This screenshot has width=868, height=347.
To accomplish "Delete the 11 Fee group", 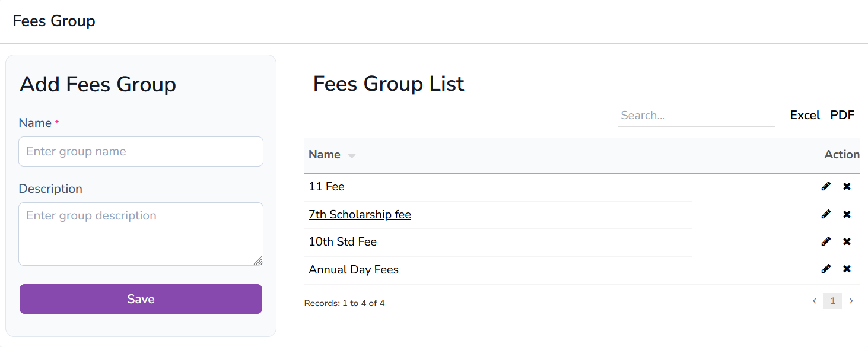I will pyautogui.click(x=847, y=186).
